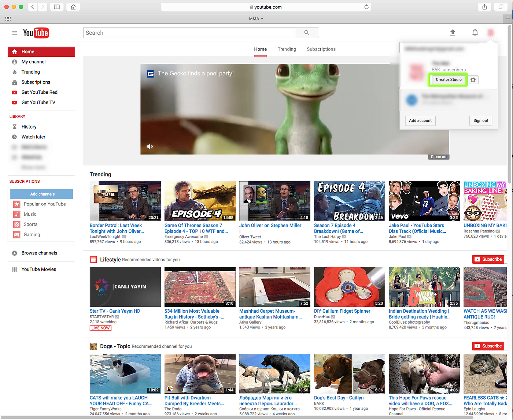Open Border Patrol Last Week Tonight thumbnail
Image resolution: width=513 pixels, height=420 pixels.
[x=125, y=201]
